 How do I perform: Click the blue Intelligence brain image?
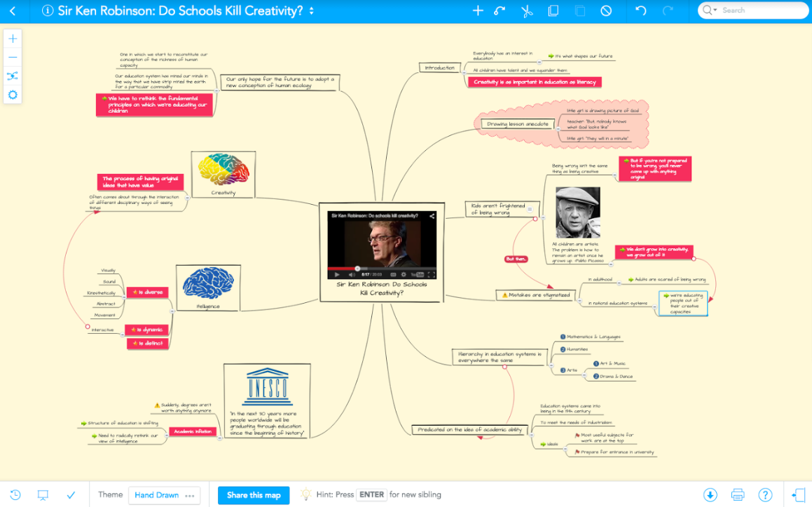click(208, 283)
